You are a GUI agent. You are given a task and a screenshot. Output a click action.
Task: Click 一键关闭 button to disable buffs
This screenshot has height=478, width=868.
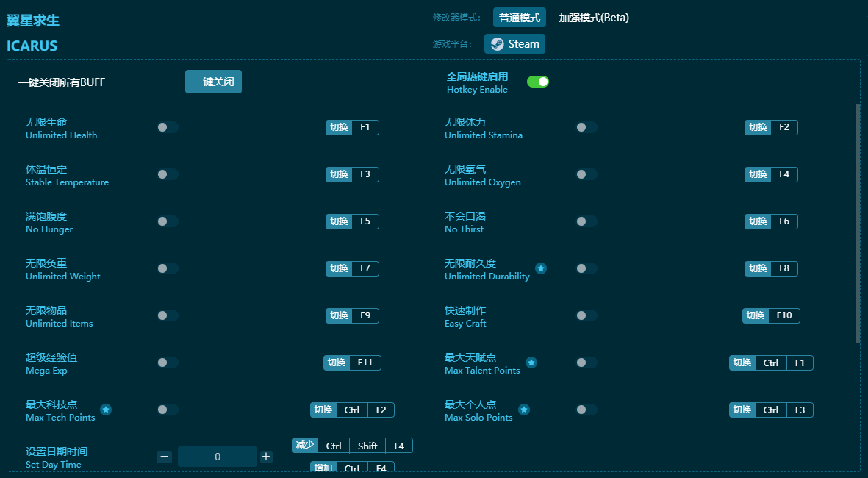(213, 82)
